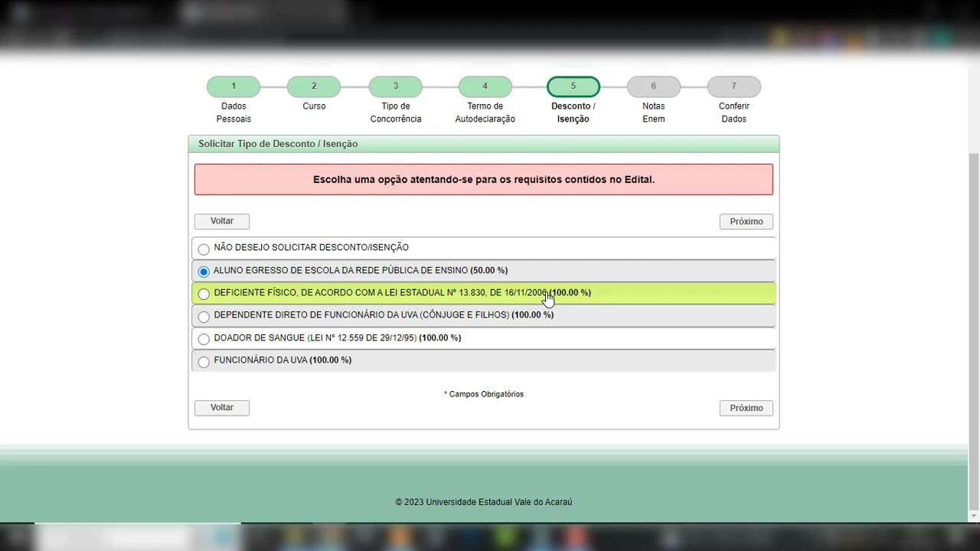Select current step 5 Desconto / Isenção
Viewport: 980px width, 551px height.
tap(573, 86)
